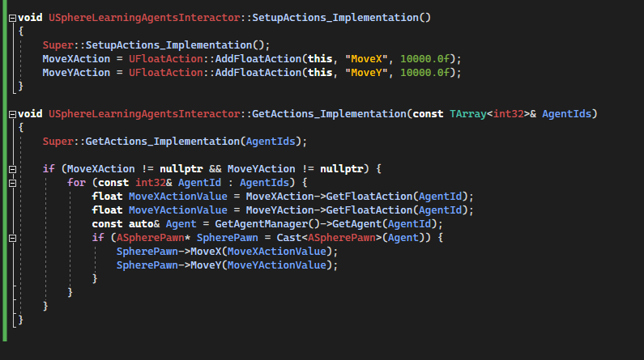Click the first nullptr in the if condition
This screenshot has width=644, height=360.
coord(181,169)
